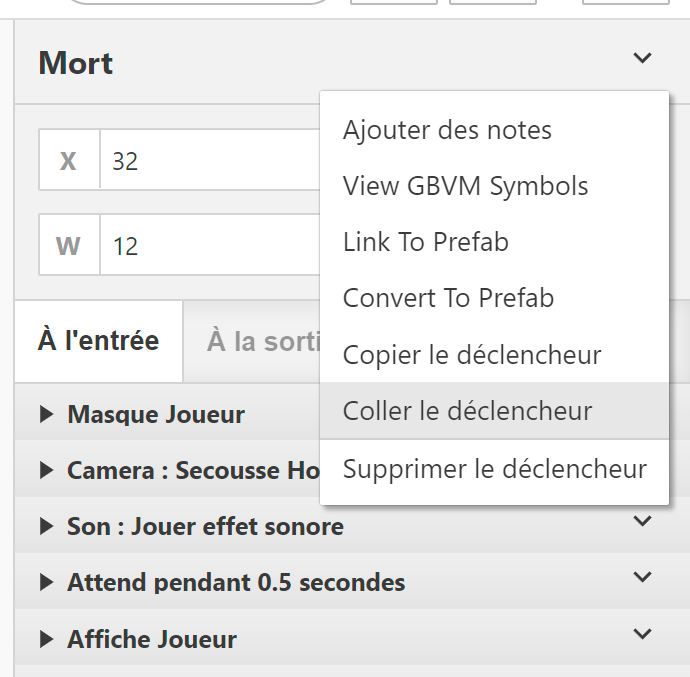
Task: Click Coller le déclencheur
Action: (x=467, y=411)
